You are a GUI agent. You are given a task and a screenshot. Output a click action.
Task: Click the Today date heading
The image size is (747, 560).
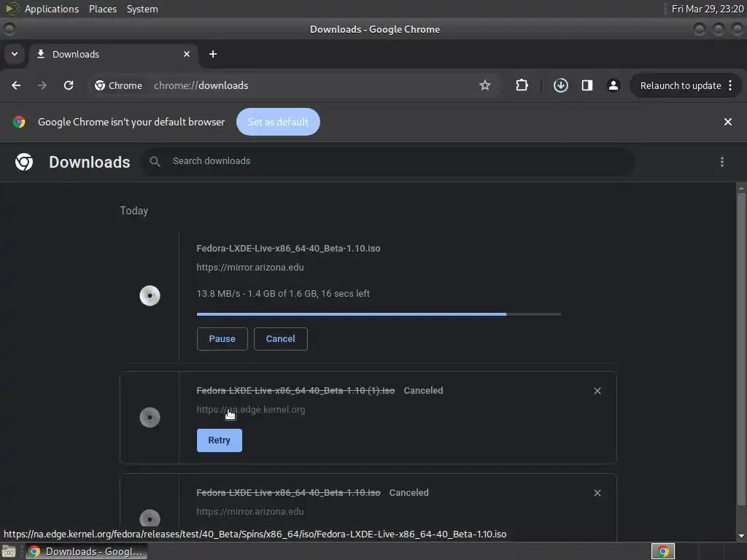(x=134, y=211)
